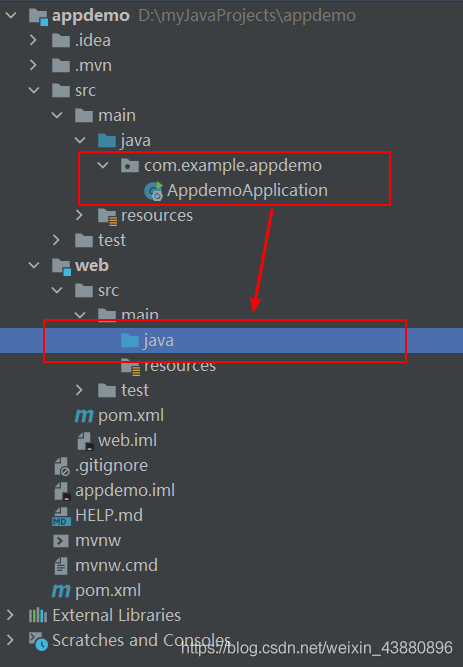The width and height of the screenshot is (463, 667).
Task: Click the mvnw script file icon
Action: pos(60,541)
